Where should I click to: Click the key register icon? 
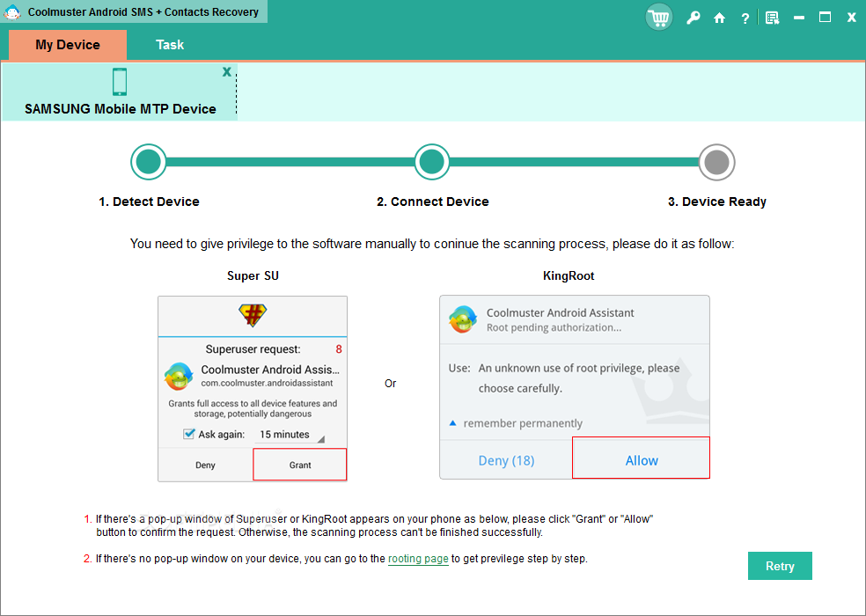tap(694, 18)
